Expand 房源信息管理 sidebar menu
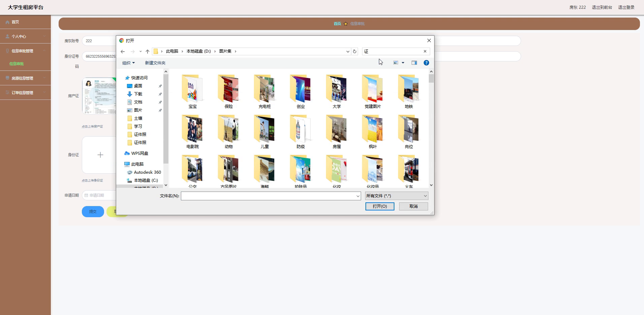 click(x=25, y=78)
